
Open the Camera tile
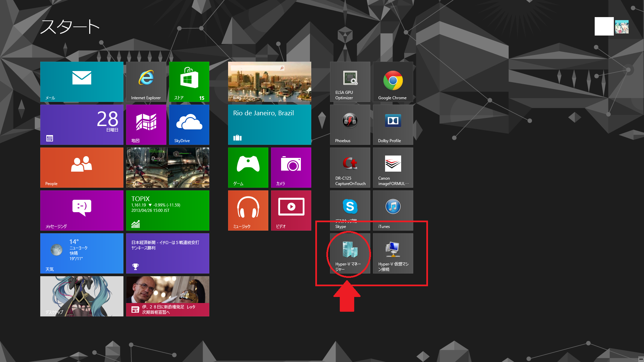point(291,167)
